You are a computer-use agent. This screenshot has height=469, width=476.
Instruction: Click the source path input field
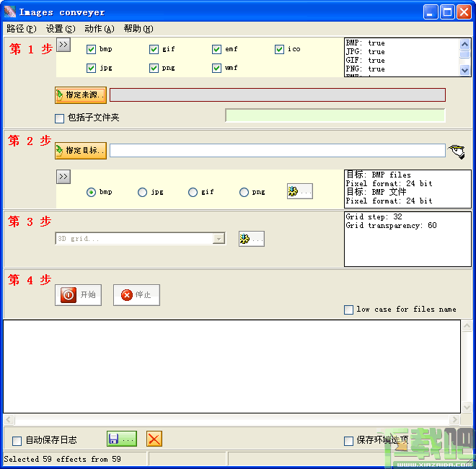(x=278, y=95)
